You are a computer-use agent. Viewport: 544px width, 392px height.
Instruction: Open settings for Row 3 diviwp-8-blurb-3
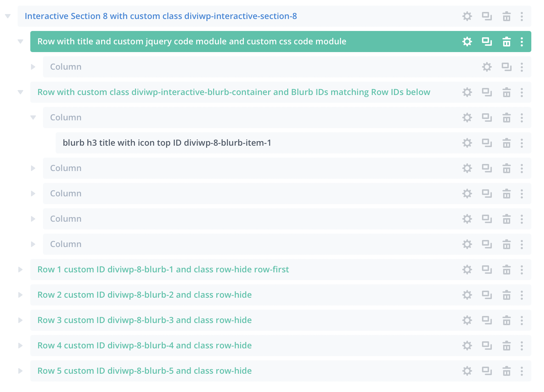point(467,320)
